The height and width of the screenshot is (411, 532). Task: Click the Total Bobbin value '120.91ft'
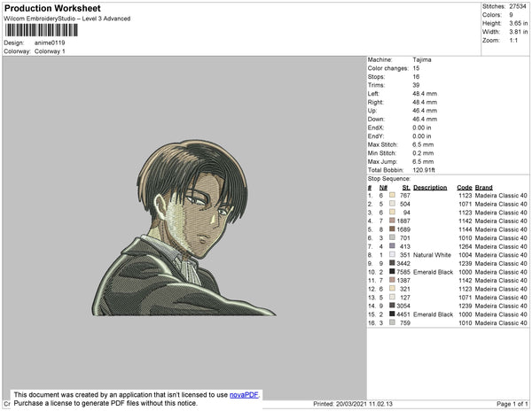coord(424,170)
